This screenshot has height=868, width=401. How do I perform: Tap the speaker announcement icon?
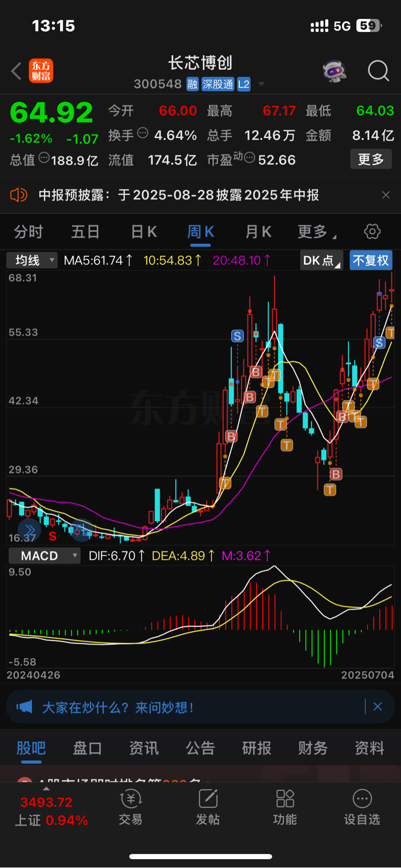click(x=19, y=195)
